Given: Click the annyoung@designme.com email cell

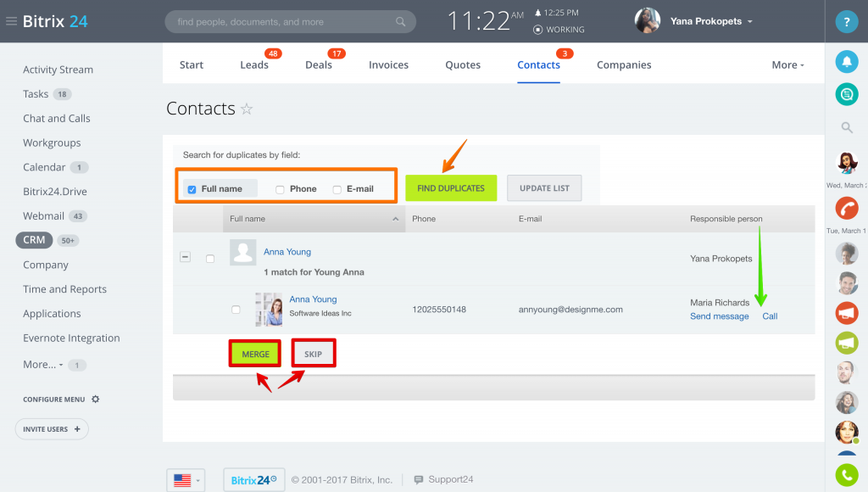Looking at the screenshot, I should [570, 310].
